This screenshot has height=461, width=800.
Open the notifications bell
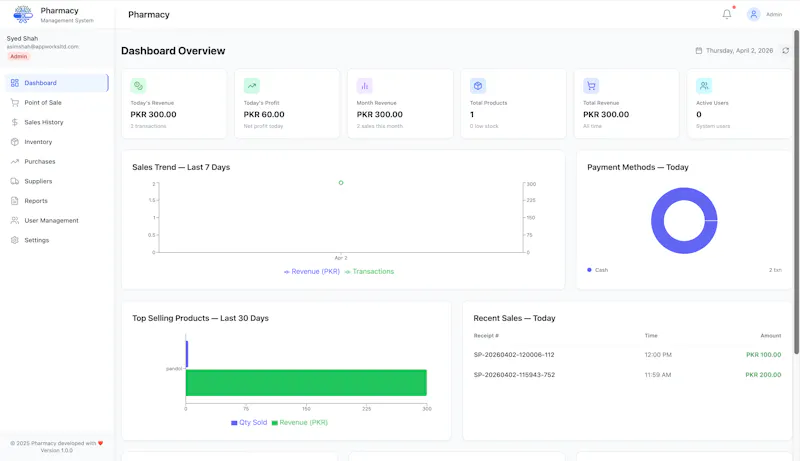pos(727,14)
